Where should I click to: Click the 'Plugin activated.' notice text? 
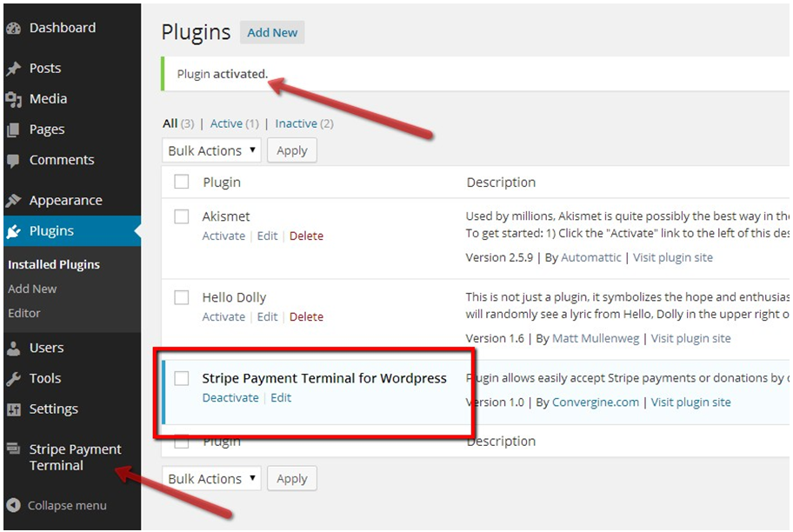(x=222, y=75)
